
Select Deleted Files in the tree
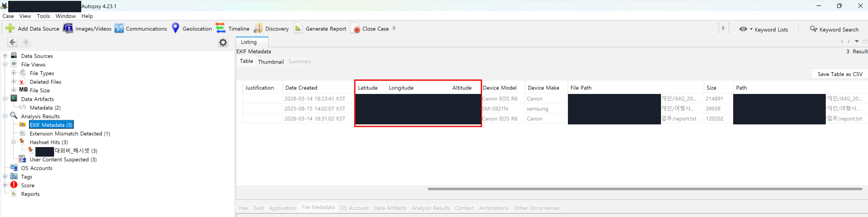tap(45, 82)
